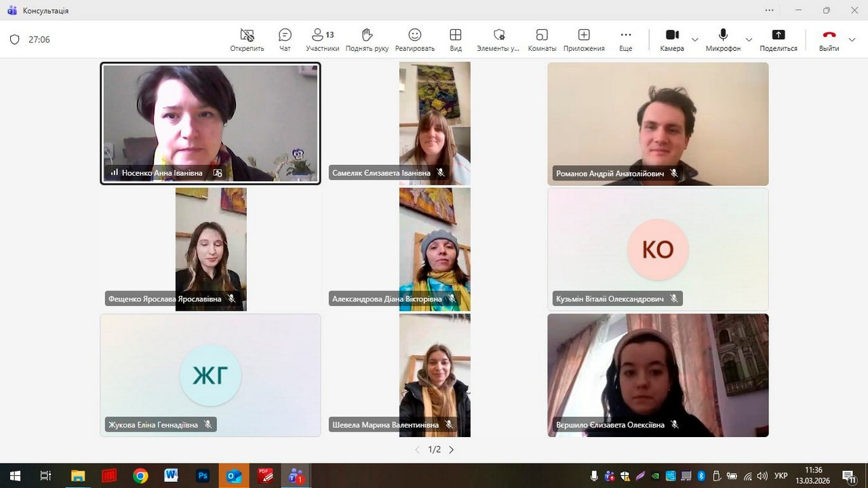Click the battery tray icon
Image resolution: width=868 pixels, height=488 pixels.
[x=732, y=476]
